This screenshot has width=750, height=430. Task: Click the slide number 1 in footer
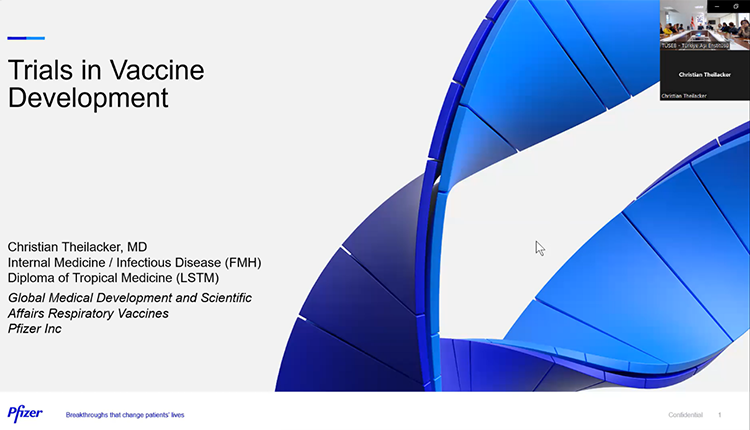pos(719,415)
